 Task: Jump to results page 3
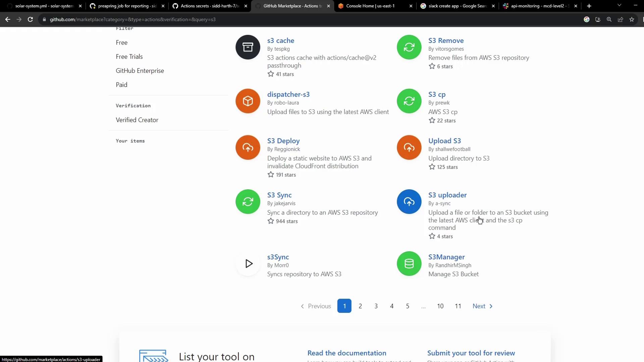tap(376, 306)
